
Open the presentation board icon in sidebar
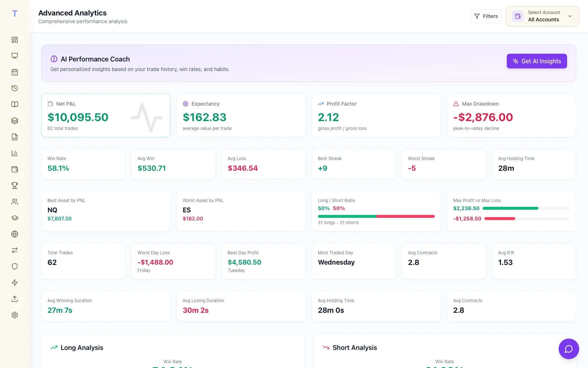[x=15, y=56]
